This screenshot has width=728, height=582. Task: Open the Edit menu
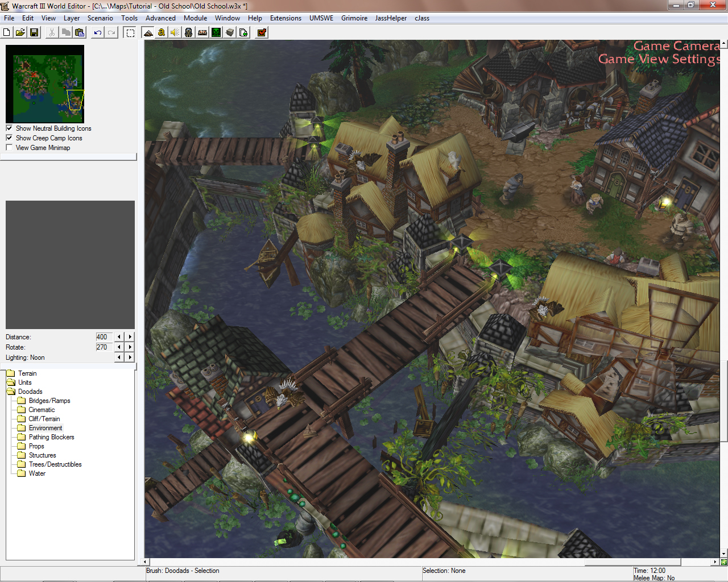[x=28, y=18]
